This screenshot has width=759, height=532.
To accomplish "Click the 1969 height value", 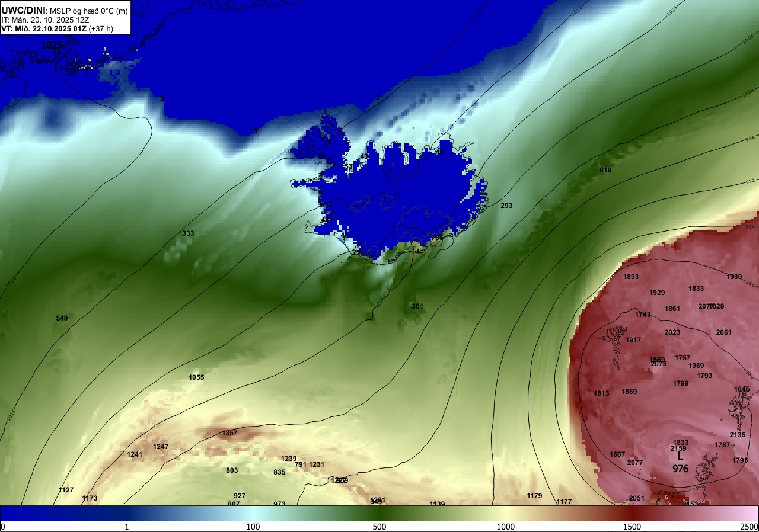I will [x=696, y=366].
